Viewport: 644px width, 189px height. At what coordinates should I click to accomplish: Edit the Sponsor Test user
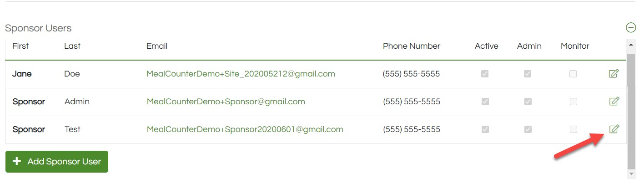click(614, 129)
